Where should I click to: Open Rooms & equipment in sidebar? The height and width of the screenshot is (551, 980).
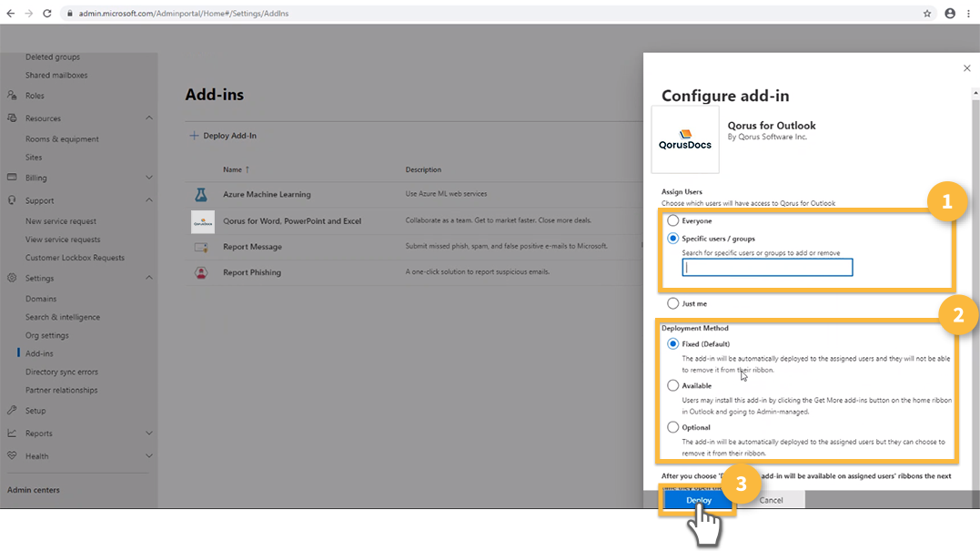tap(62, 138)
